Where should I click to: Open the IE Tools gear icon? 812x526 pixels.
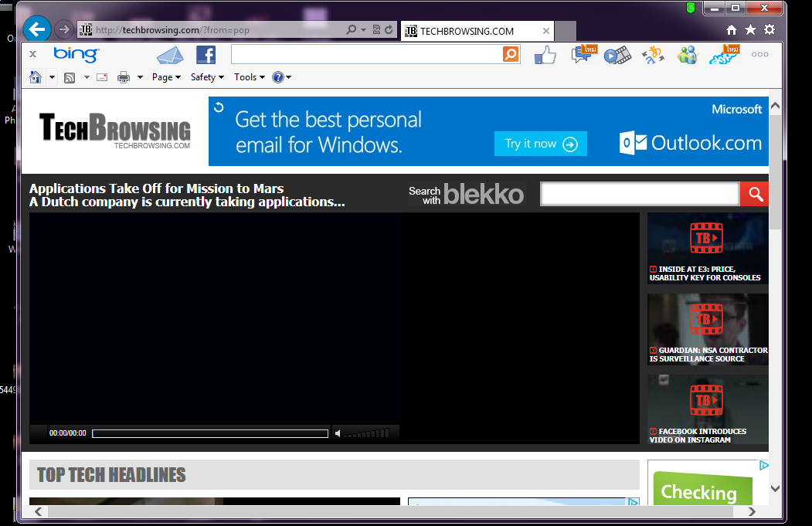point(770,30)
